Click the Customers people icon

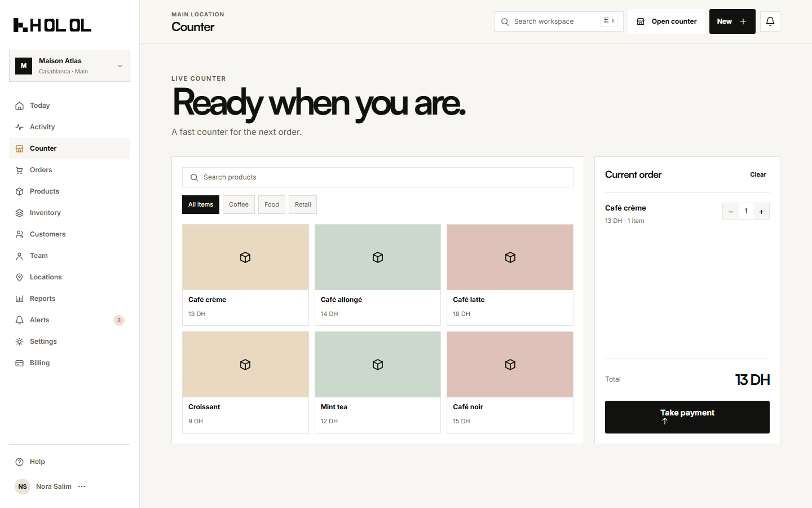click(20, 234)
